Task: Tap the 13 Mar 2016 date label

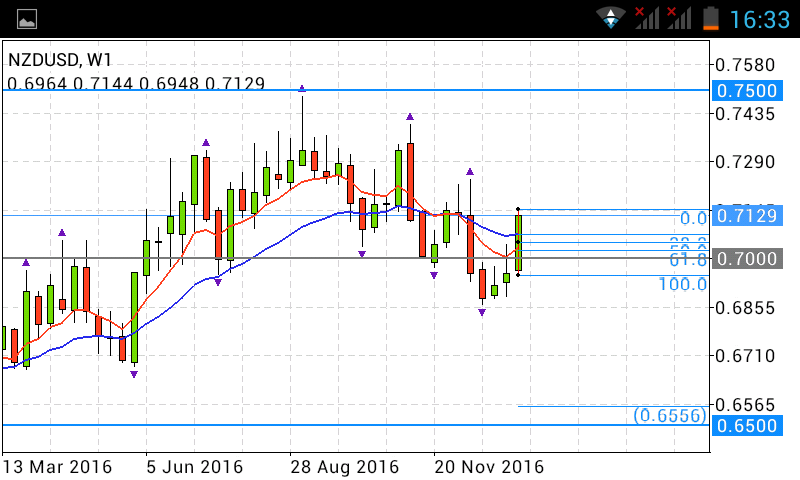Action: (57, 467)
